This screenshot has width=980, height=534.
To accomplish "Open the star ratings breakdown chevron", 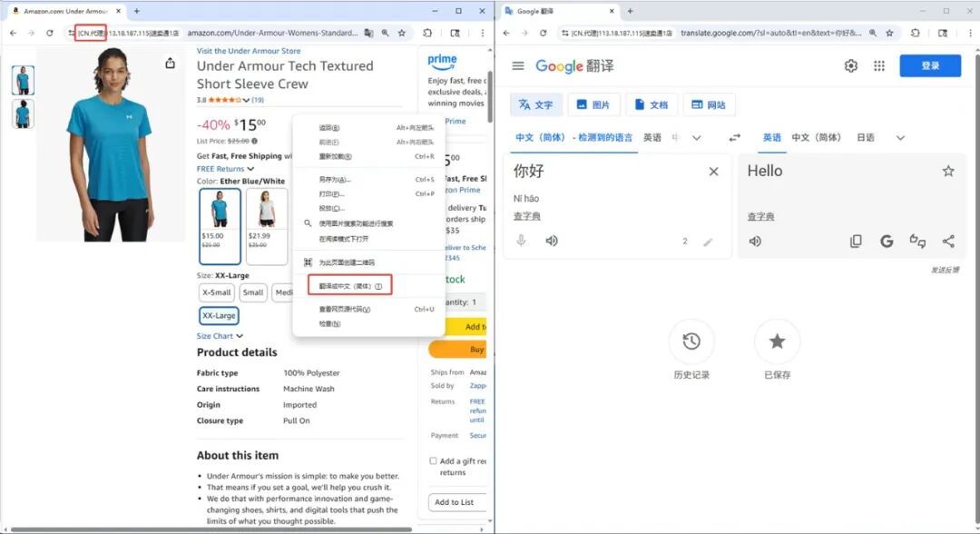I will pyautogui.click(x=246, y=100).
